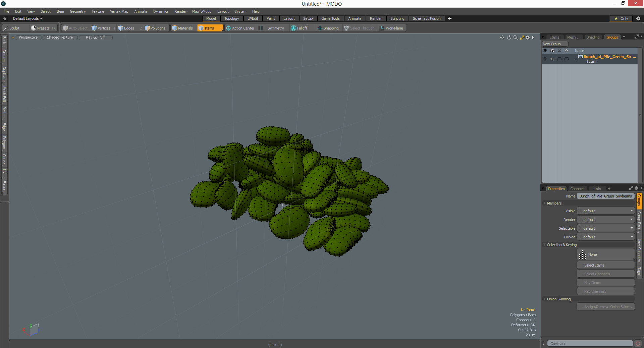Click the record button beside Command field
644x348 pixels.
pyautogui.click(x=638, y=344)
